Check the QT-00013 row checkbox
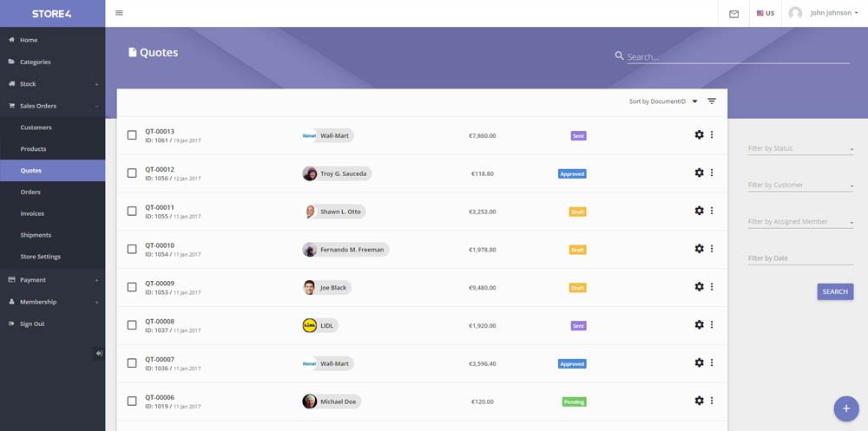 coord(132,135)
